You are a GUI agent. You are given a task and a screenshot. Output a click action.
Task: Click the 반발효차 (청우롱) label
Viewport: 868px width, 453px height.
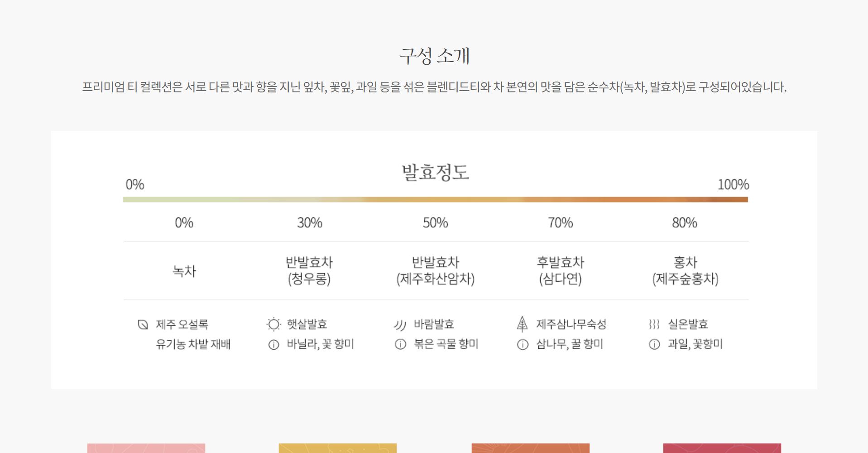[309, 270]
